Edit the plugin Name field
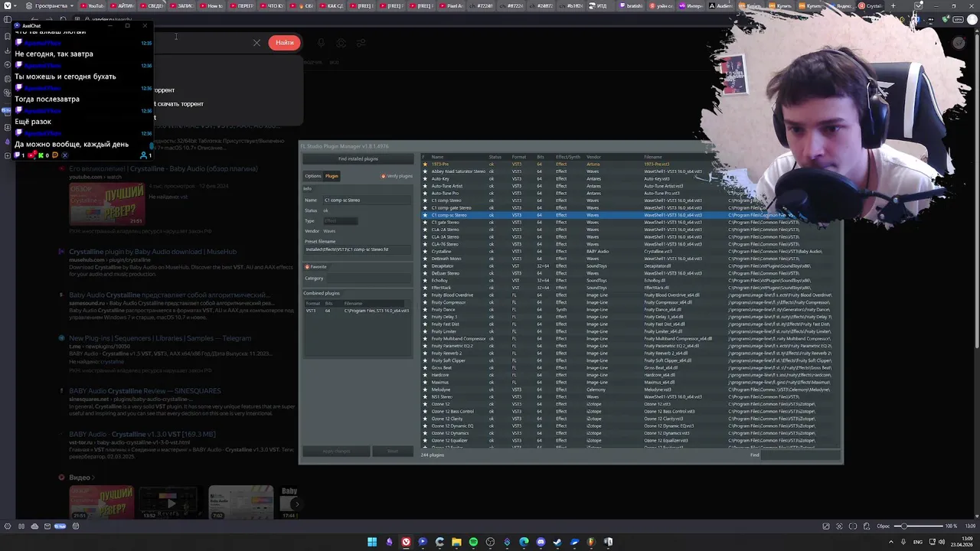Viewport: 980px width, 551px height. click(x=367, y=200)
